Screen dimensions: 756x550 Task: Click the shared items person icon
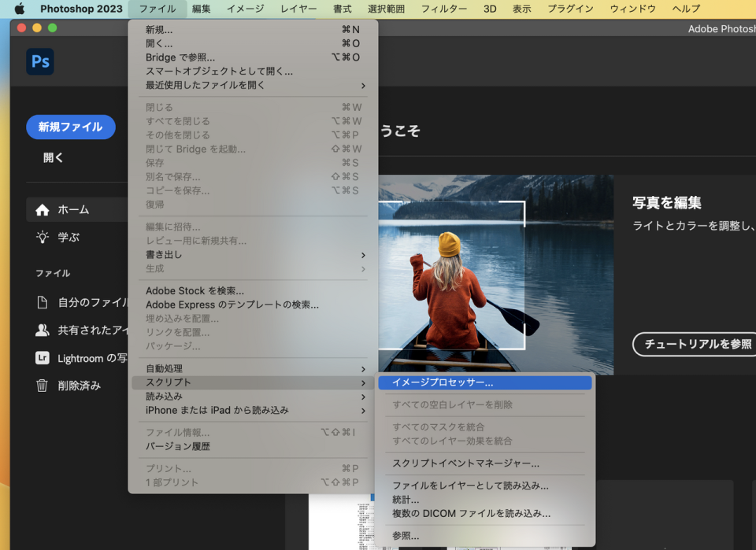(43, 330)
